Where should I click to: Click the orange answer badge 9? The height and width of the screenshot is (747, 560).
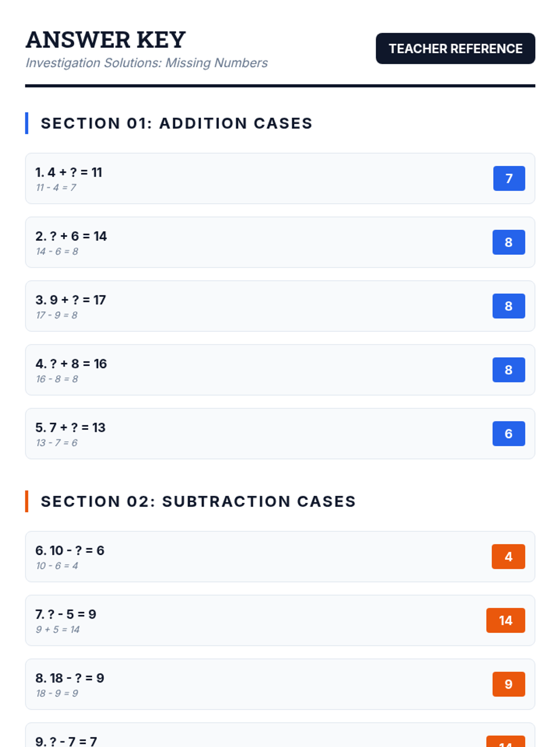click(x=508, y=684)
